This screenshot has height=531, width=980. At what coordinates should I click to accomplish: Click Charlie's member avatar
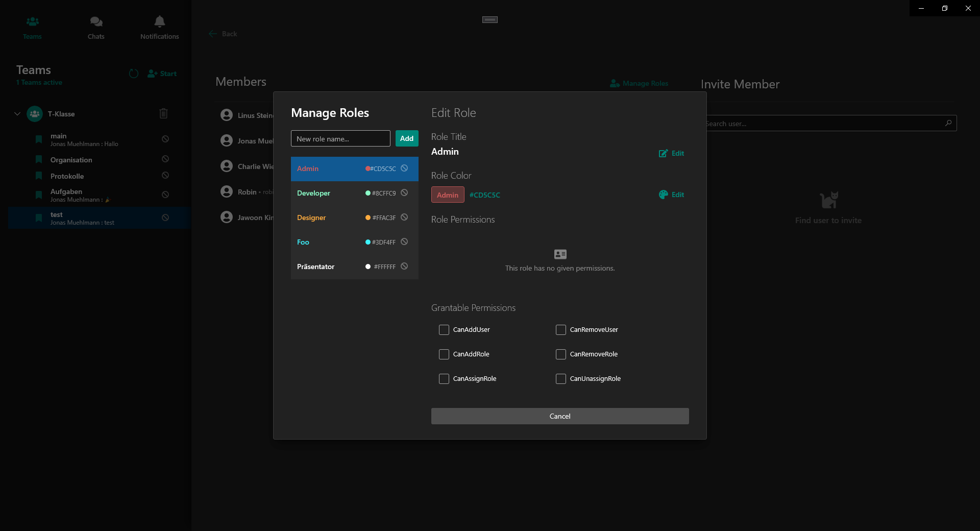tap(227, 166)
